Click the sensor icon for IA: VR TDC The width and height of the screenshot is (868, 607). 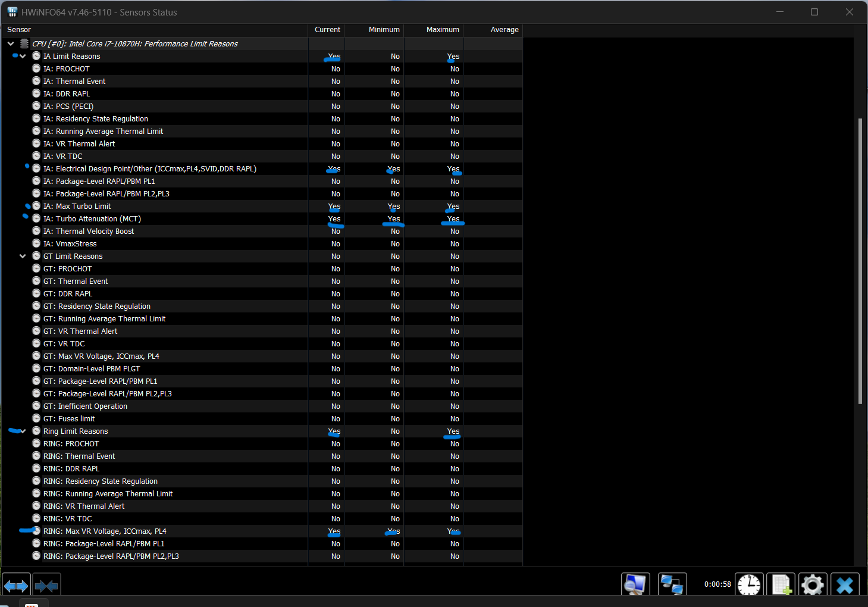(x=36, y=156)
